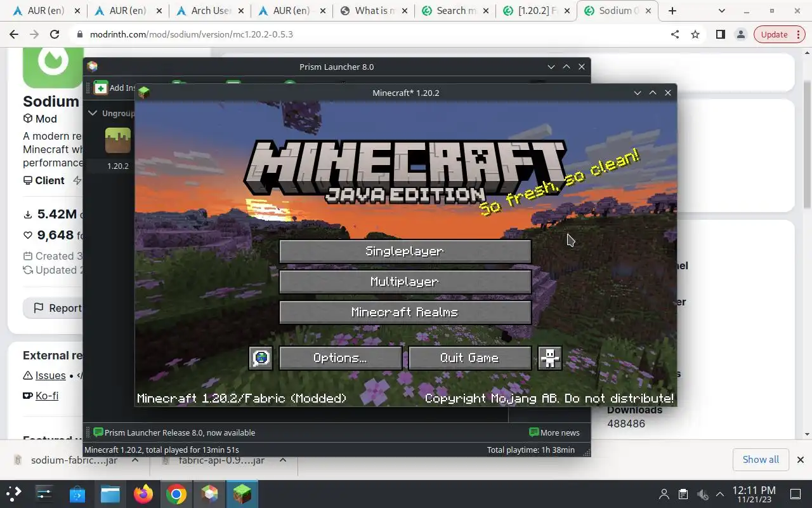The width and height of the screenshot is (812, 508).
Task: Click Prism Launcher title bar app icon
Action: point(93,67)
